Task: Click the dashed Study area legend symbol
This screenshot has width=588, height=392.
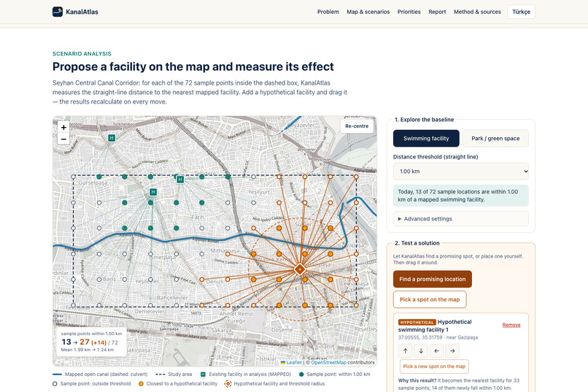Action: click(160, 374)
